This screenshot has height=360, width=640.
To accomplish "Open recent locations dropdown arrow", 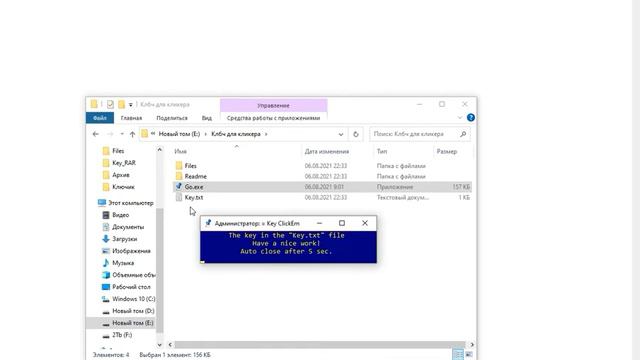I will coord(122,134).
